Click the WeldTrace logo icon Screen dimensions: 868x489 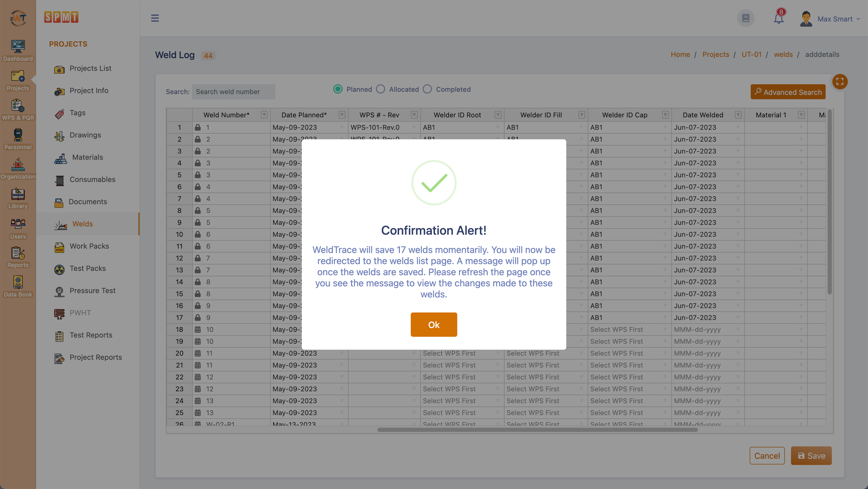tap(18, 18)
